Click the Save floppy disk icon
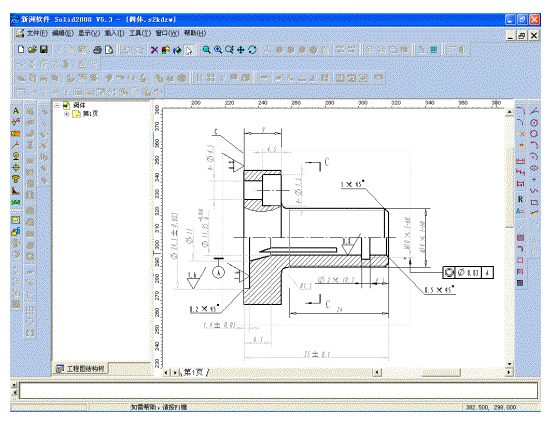This screenshot has width=555, height=429. pyautogui.click(x=44, y=50)
